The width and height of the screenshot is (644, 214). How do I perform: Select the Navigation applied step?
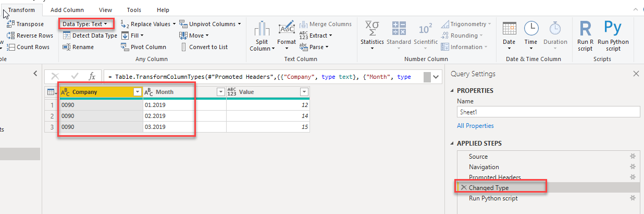484,167
